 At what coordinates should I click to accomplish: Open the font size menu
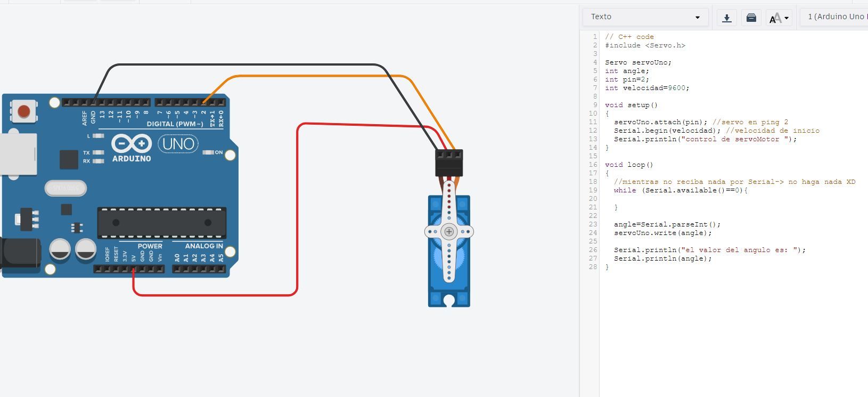tap(779, 18)
